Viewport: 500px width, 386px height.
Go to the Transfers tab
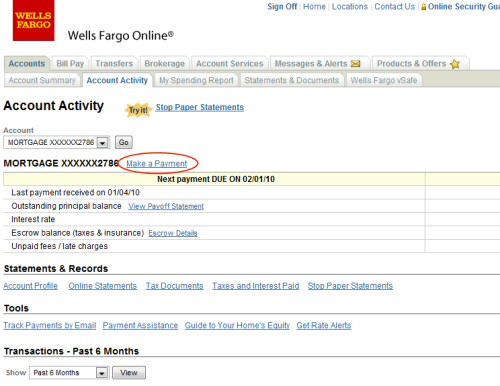[x=114, y=64]
